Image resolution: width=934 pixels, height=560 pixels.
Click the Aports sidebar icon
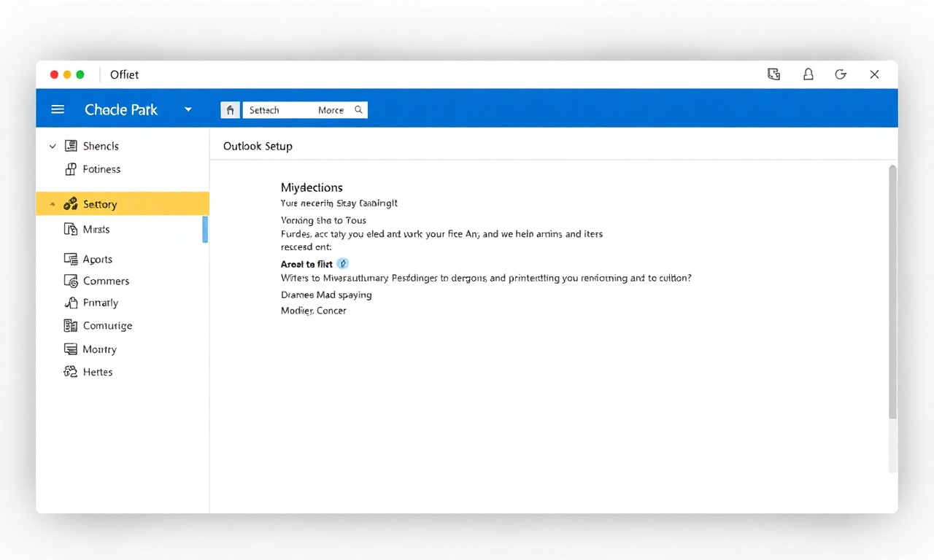[x=71, y=259]
